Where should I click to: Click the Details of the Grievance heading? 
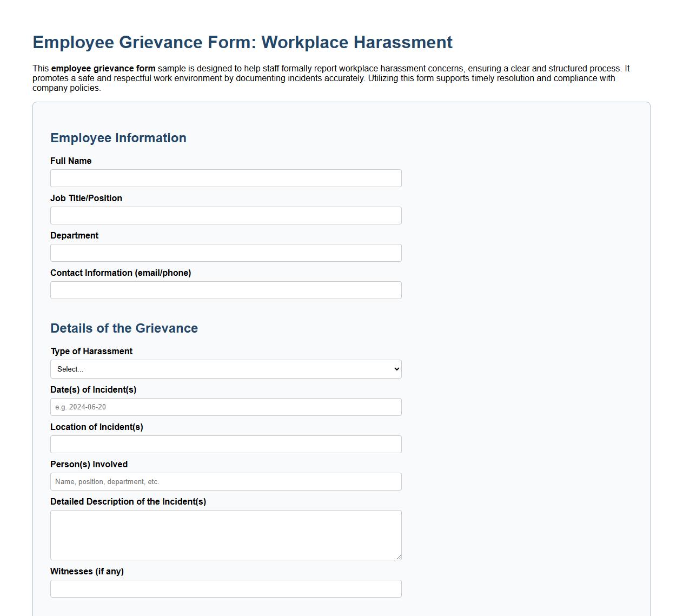(x=124, y=328)
